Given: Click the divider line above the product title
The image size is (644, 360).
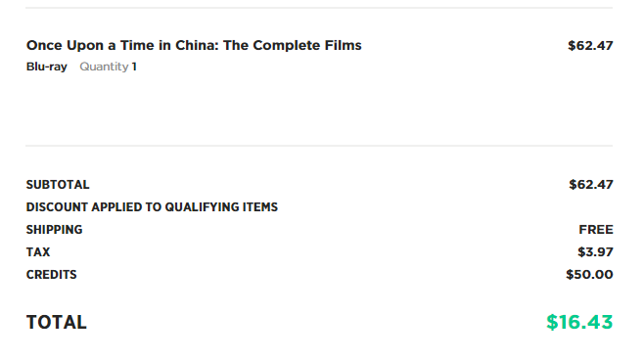Looking at the screenshot, I should pos(319,8).
